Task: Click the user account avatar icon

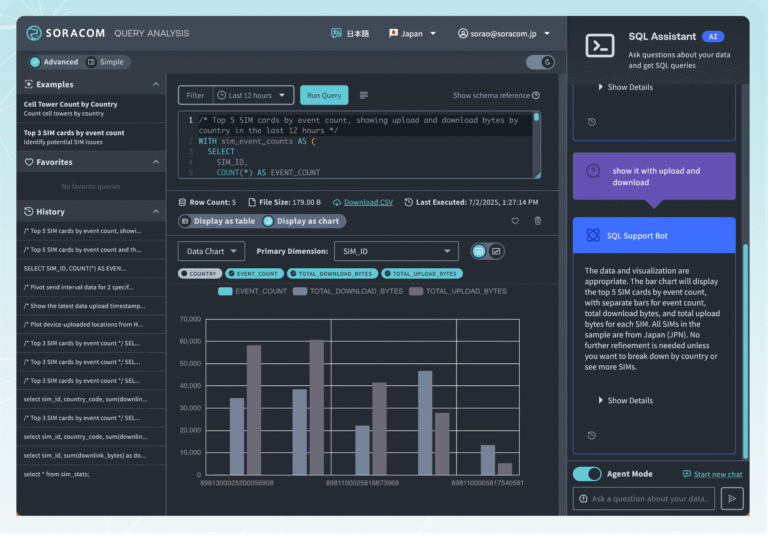Action: (462, 33)
